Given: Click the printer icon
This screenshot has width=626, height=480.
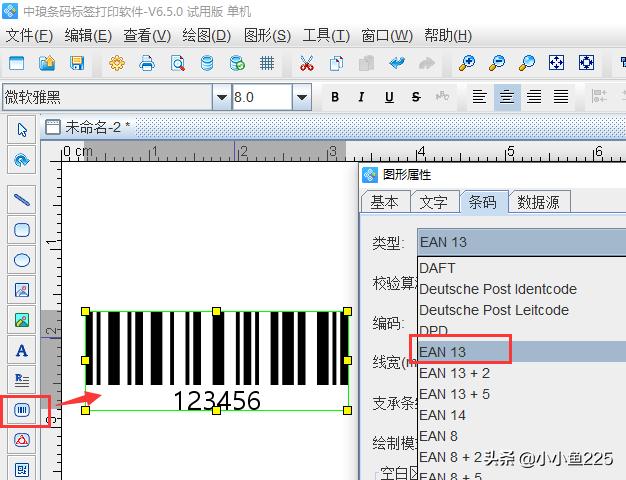Looking at the screenshot, I should point(147,63).
